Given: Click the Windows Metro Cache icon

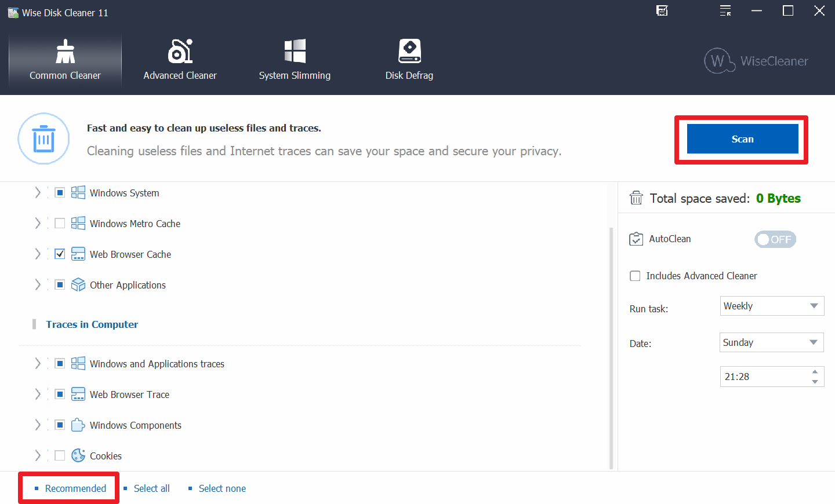Looking at the screenshot, I should click(78, 223).
